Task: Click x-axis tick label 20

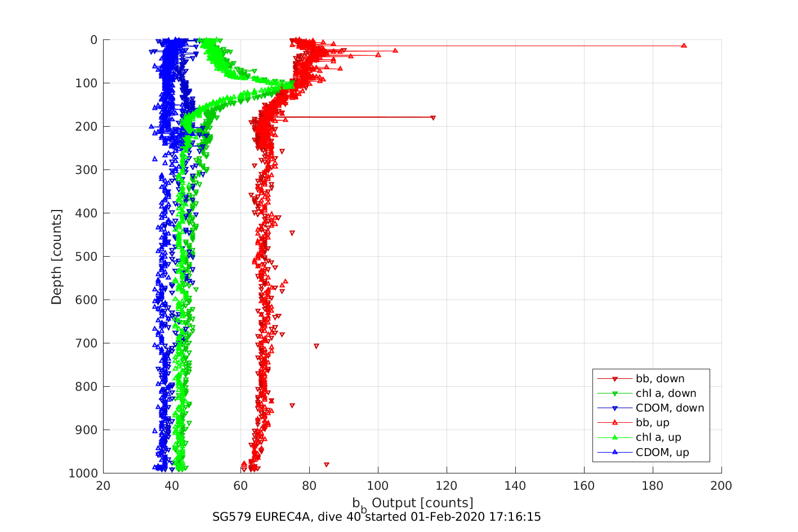Action: [103, 486]
